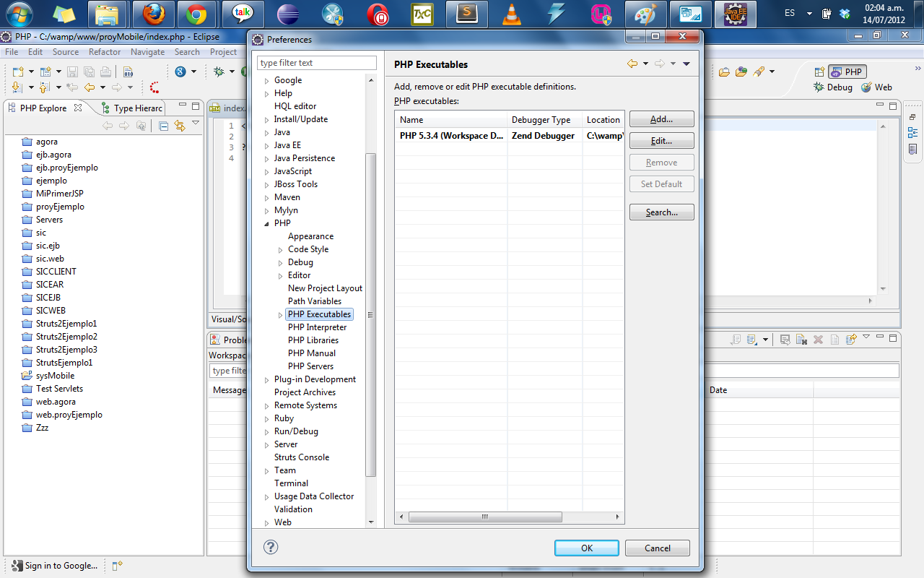Click the Windows Start button
The height and width of the screenshot is (578, 924).
19,14
